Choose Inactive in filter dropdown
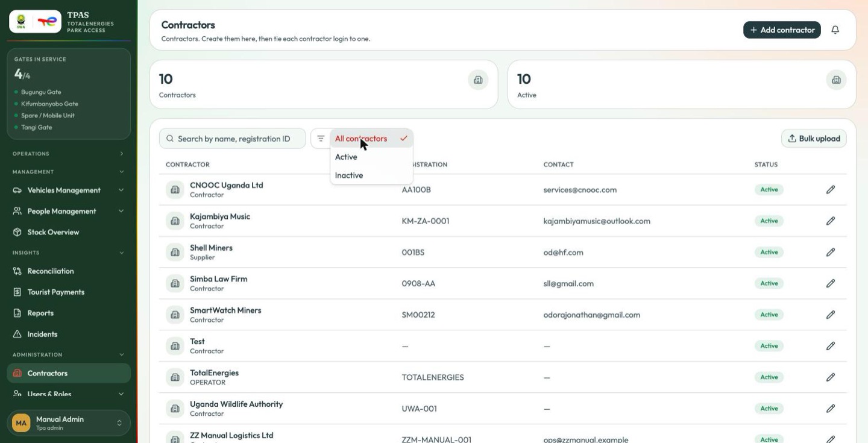868x443 pixels. [x=371, y=175]
